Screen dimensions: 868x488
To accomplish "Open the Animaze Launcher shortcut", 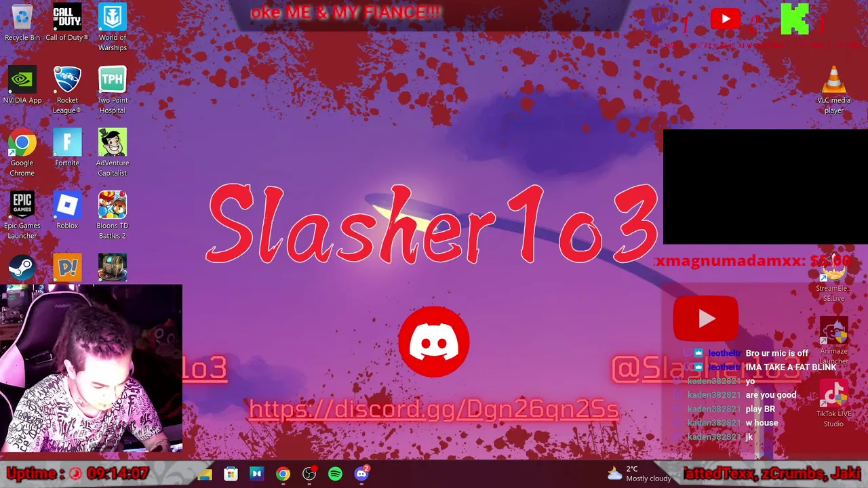I will pos(833,341).
